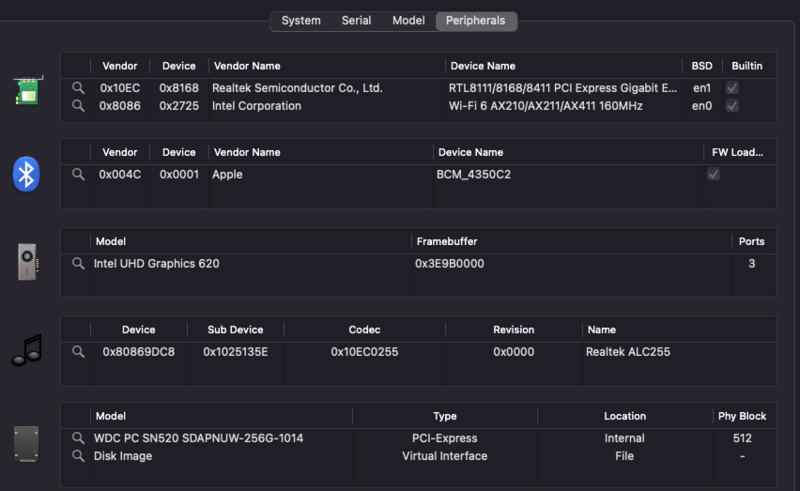Click the graphics card icon
Viewport: 800px width, 491px height.
pyautogui.click(x=26, y=263)
